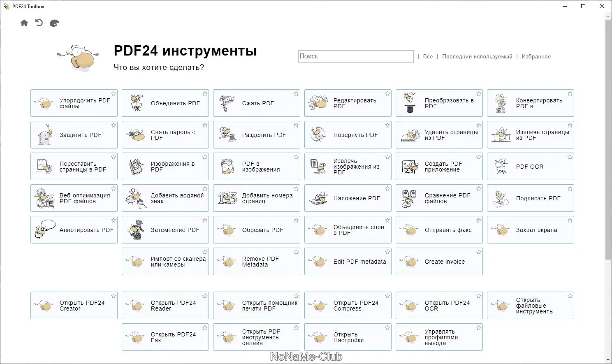Star the Открыть PDF24 OCR tile
612x364 pixels.
(x=479, y=296)
